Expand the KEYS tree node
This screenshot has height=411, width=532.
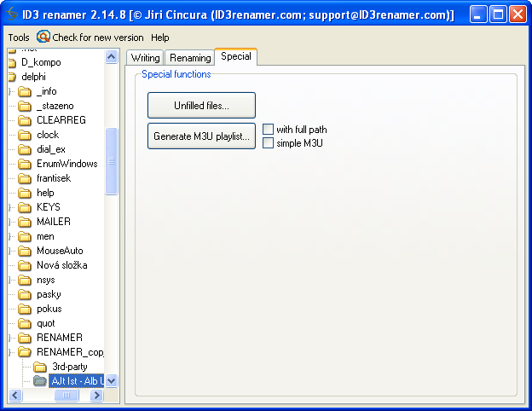pos(10,207)
